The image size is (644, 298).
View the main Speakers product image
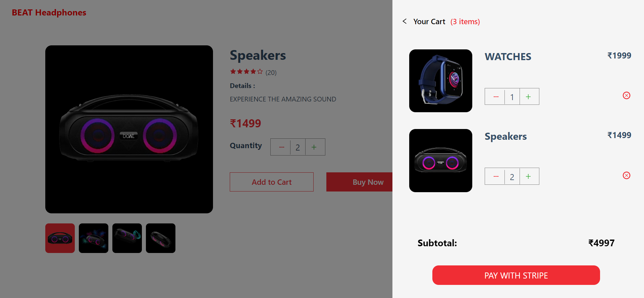pos(129,129)
